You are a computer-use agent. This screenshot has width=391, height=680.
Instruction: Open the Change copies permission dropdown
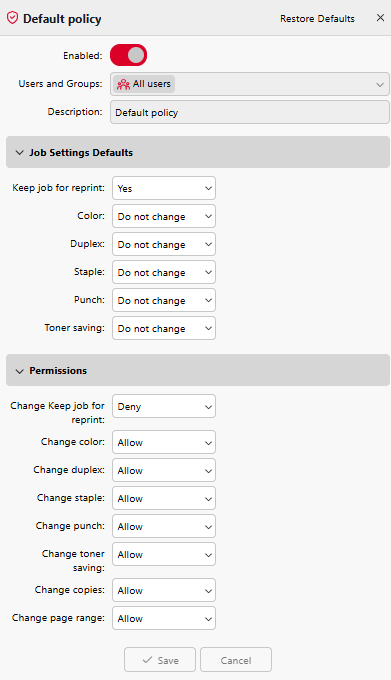click(x=164, y=590)
